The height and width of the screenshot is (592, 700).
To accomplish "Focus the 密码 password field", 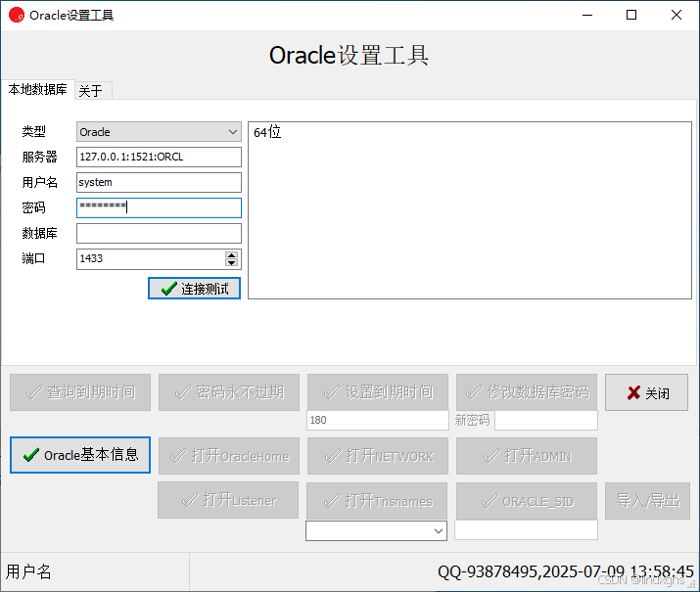I will [159, 207].
